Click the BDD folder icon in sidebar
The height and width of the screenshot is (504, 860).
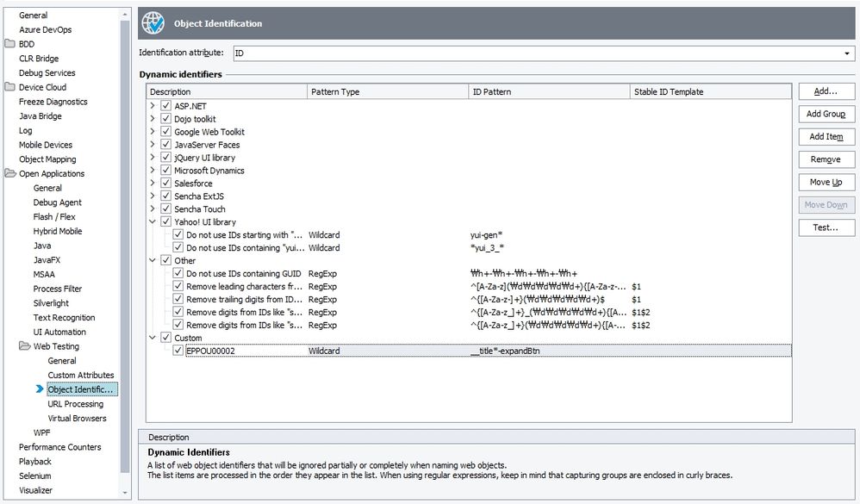tap(10, 44)
